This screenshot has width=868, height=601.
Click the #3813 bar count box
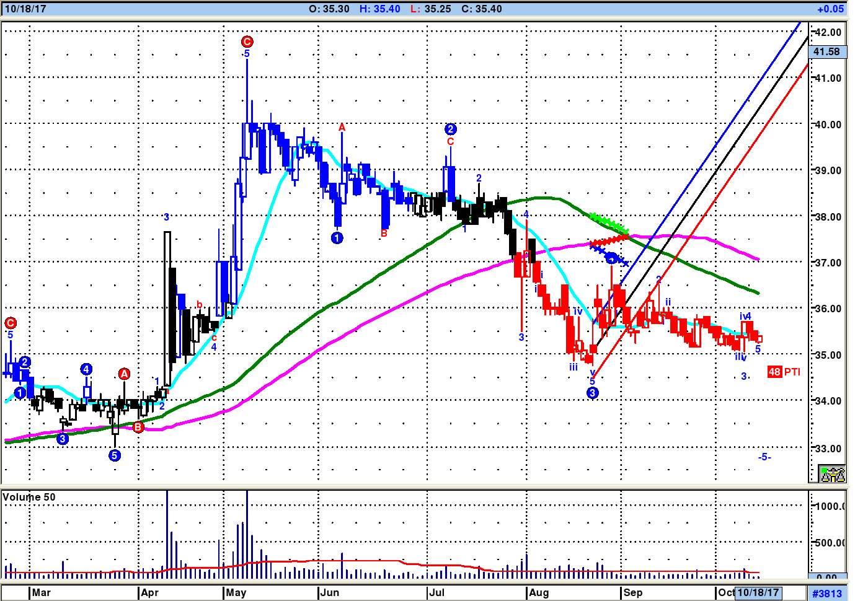(827, 594)
